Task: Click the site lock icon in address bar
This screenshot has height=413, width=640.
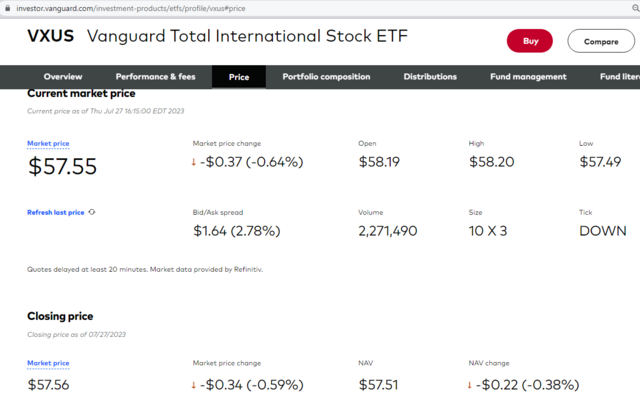Action: click(7, 8)
